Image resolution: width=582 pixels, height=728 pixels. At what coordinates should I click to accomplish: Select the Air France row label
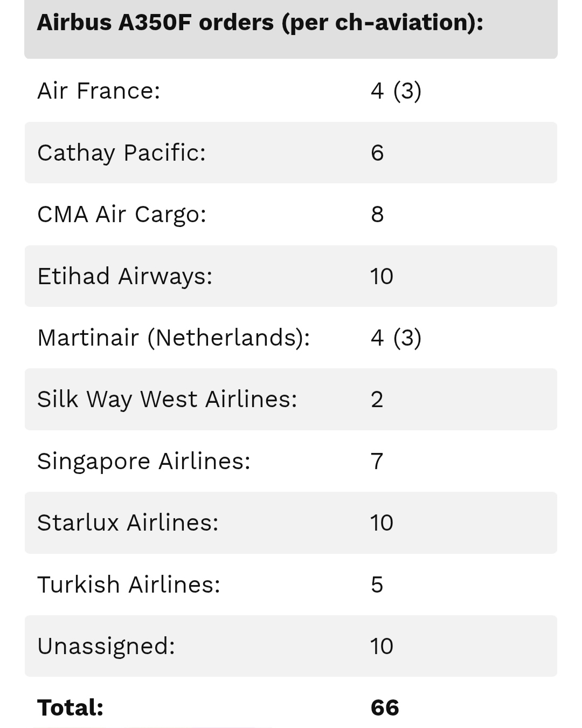click(99, 91)
